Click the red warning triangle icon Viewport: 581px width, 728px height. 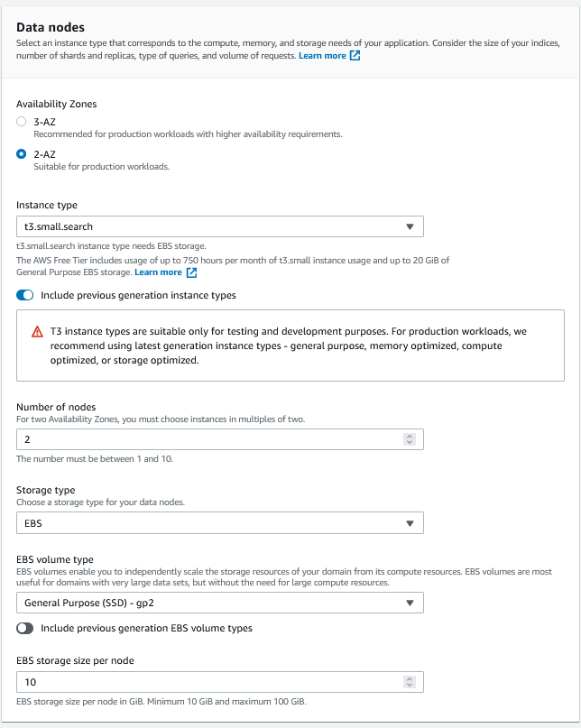[x=37, y=332]
